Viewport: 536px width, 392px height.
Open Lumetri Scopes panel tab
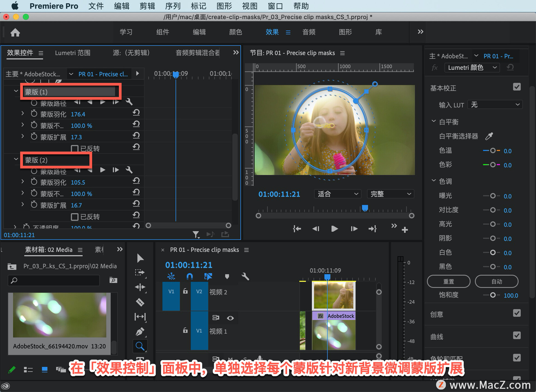(x=73, y=53)
